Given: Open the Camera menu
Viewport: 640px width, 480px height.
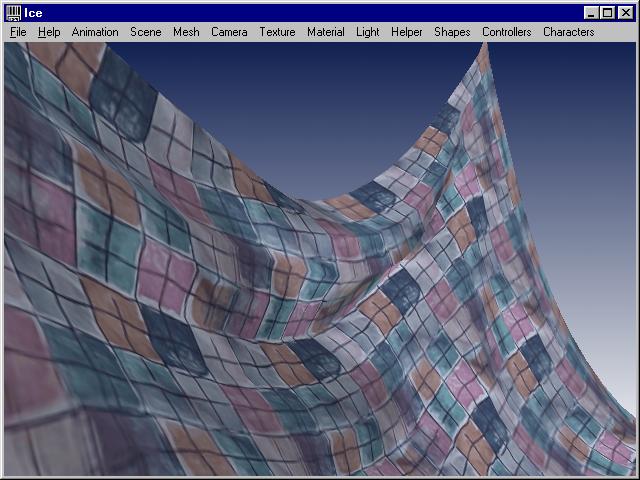Looking at the screenshot, I should click(x=229, y=32).
